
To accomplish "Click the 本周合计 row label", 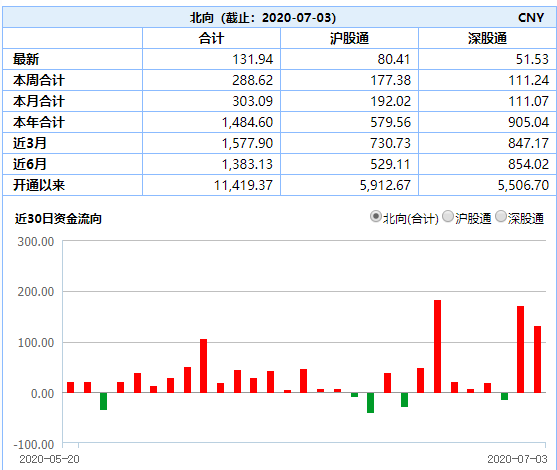I will pos(39,80).
